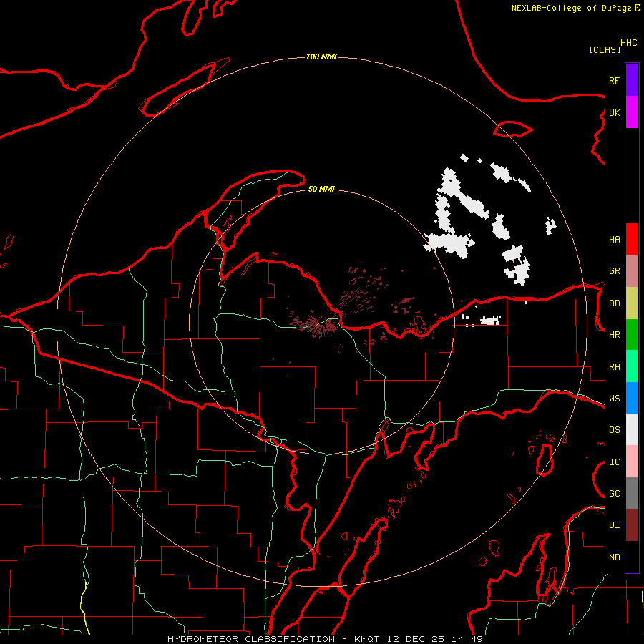Click the WS blue legend swatch

[x=632, y=398]
